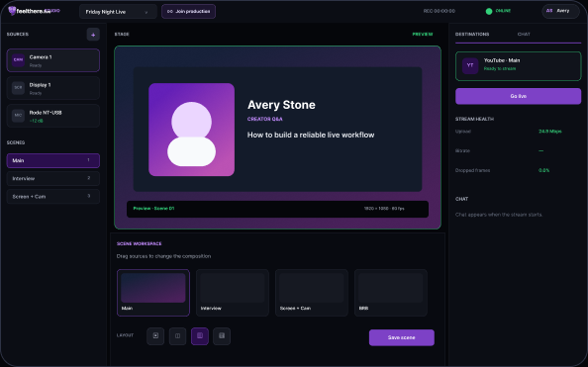588x367 pixels.
Task: Click Avery Stone's avatar placeholder on stage
Action: pos(192,130)
